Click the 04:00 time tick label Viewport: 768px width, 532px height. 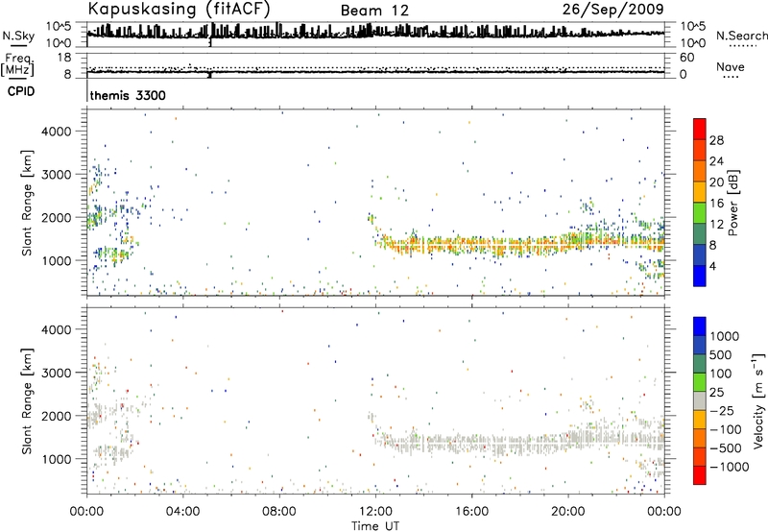click(183, 512)
